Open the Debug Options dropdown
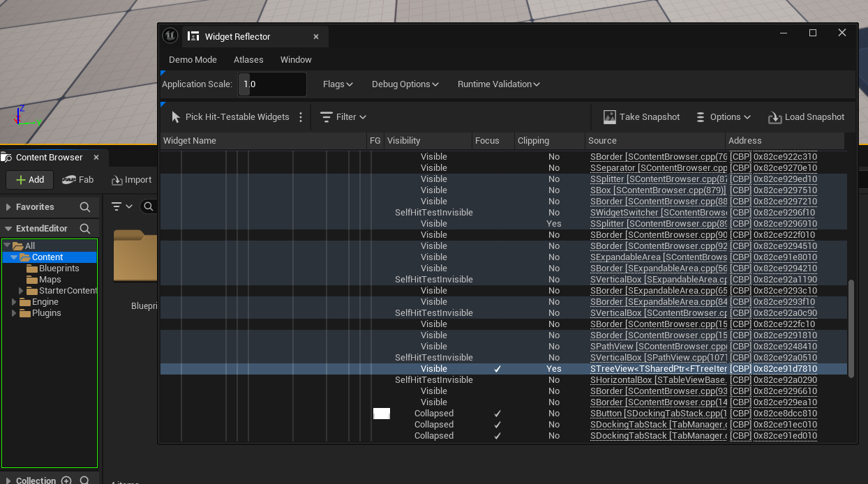Image resolution: width=868 pixels, height=484 pixels. [405, 84]
